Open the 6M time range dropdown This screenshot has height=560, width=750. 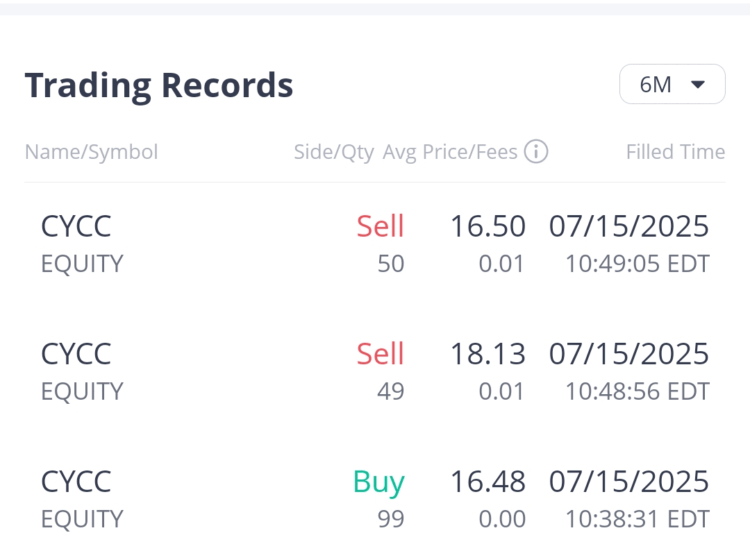(672, 85)
